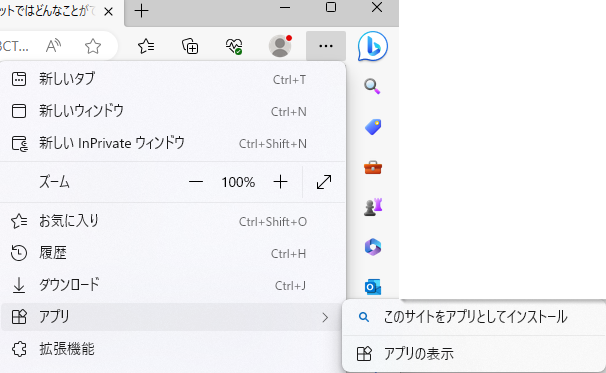
Task: Select 新しいタブ menu item
Action: coord(173,79)
